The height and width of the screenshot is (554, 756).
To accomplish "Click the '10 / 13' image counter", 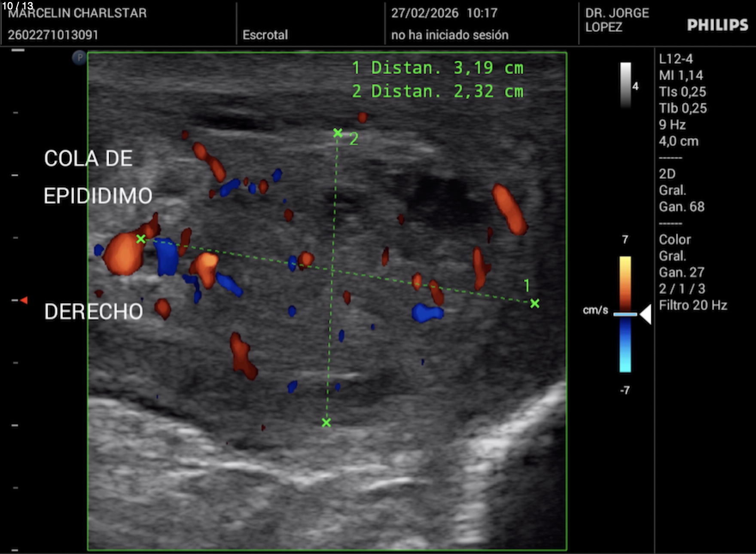I will [x=17, y=6].
